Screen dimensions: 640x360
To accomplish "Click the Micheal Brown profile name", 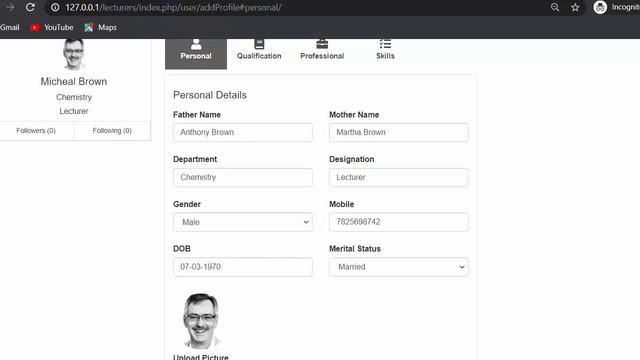I will (x=74, y=81).
